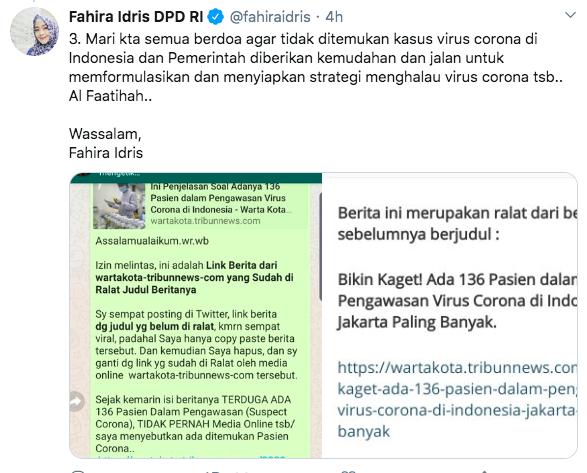Click the tweet text starting 3. Mari kta semua

coord(316,67)
